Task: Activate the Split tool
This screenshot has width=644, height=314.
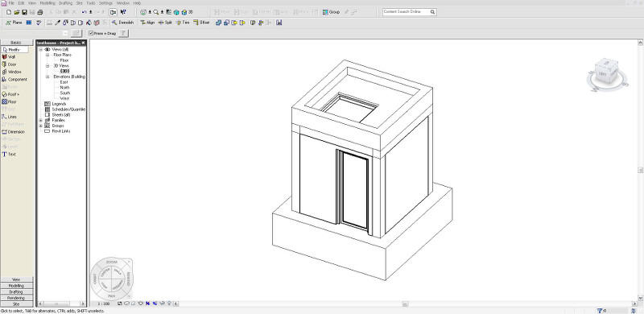Action: tap(165, 23)
